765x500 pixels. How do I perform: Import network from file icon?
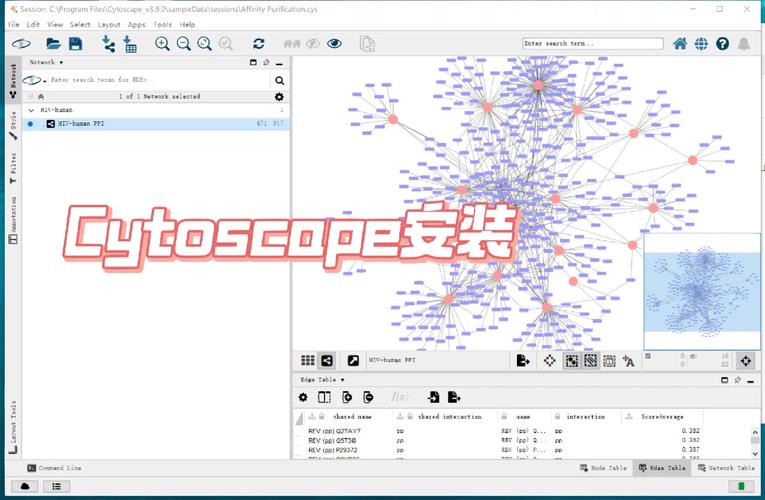[x=108, y=44]
